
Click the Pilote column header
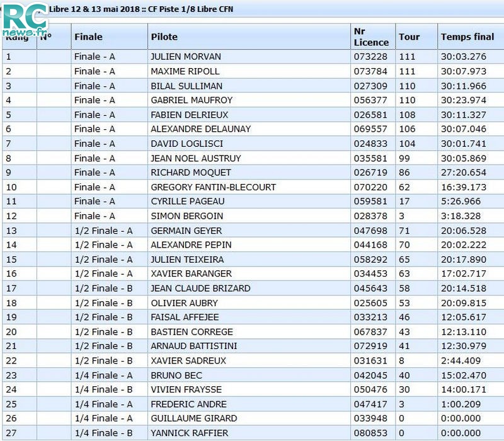[164, 37]
